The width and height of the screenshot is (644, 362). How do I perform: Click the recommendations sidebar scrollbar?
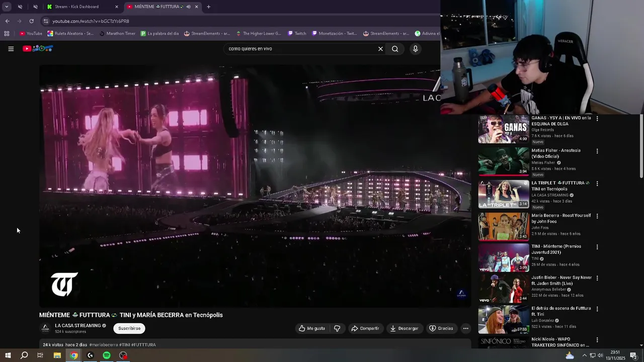tap(641, 146)
